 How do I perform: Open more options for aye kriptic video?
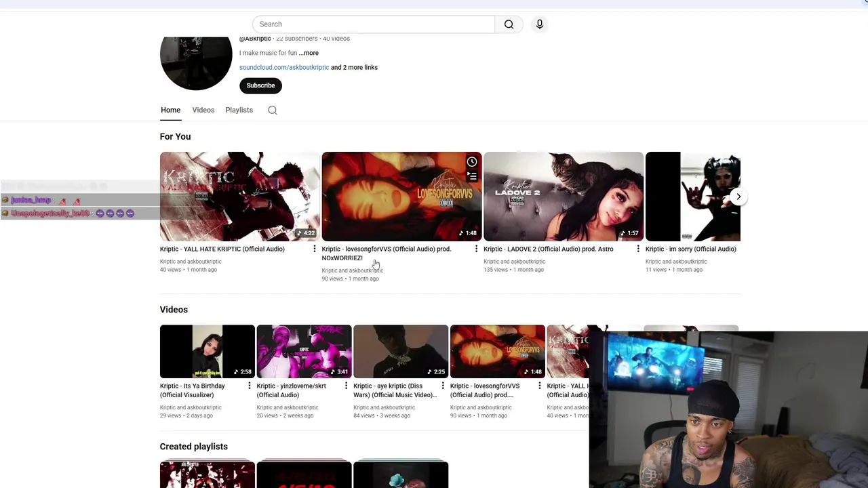tap(443, 386)
